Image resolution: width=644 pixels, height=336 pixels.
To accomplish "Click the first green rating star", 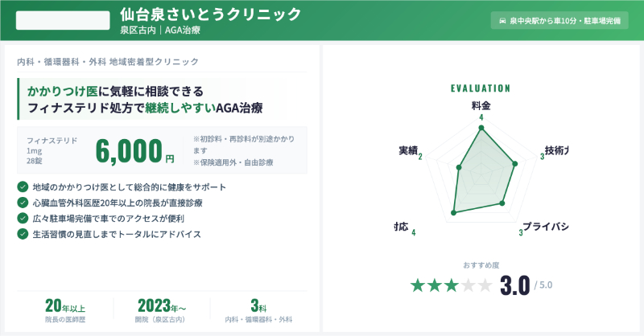I will 418,285.
